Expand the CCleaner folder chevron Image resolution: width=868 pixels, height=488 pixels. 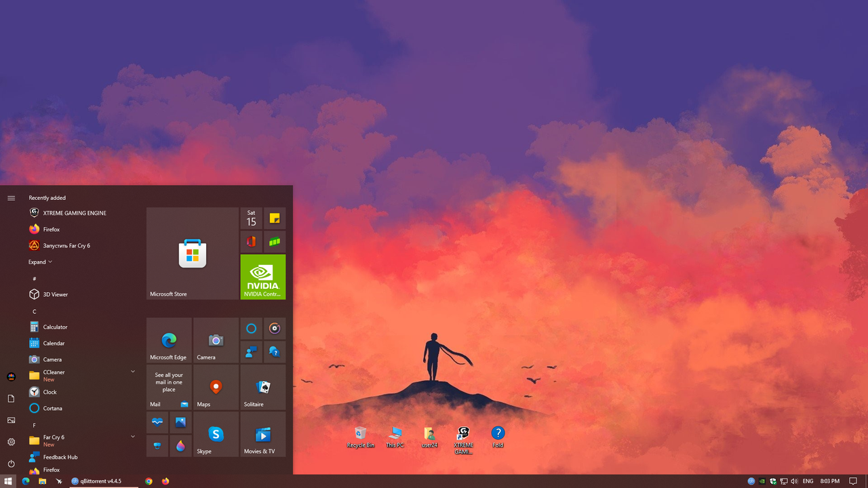133,371
